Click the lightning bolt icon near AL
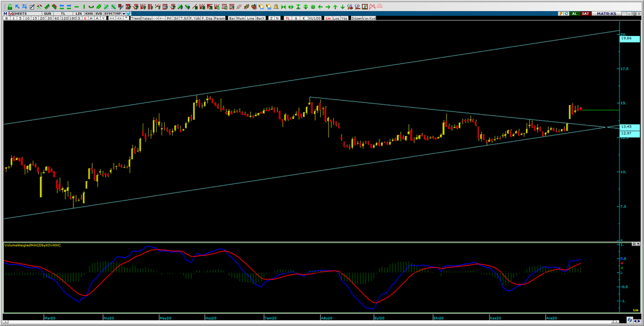This screenshot has height=326, width=644. click(x=561, y=13)
